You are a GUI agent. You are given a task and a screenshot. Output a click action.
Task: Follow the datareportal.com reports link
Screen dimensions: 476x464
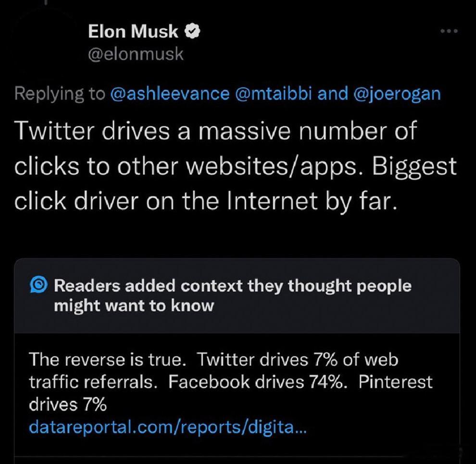(168, 427)
